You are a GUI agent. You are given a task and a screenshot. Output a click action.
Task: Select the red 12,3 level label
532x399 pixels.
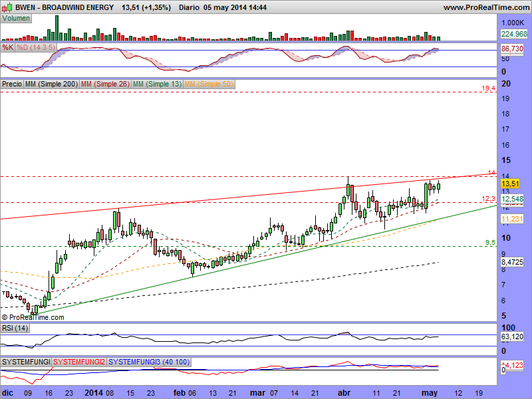point(489,198)
